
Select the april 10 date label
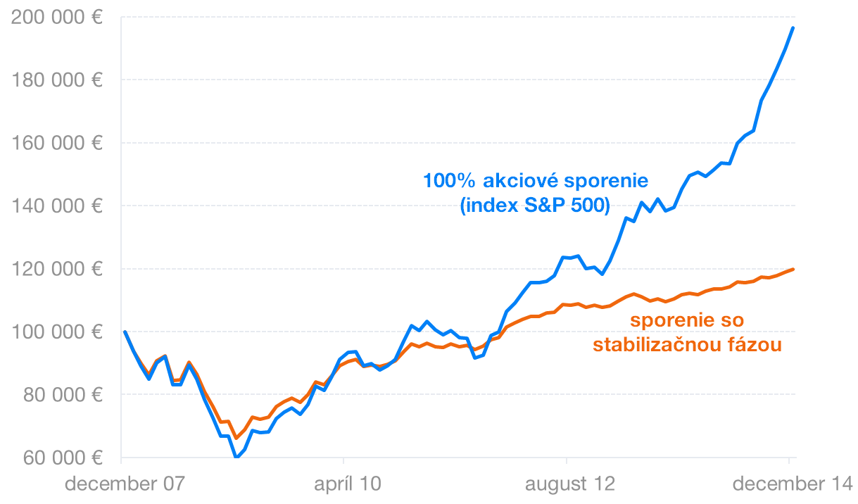click(343, 484)
